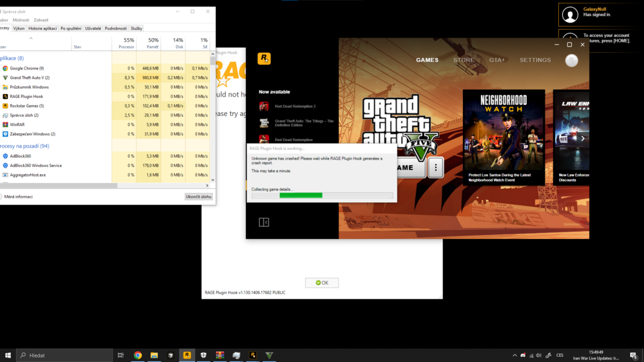This screenshot has height=362, width=644.
Task: Sort processes by the Paměť column
Action: pyautogui.click(x=153, y=43)
